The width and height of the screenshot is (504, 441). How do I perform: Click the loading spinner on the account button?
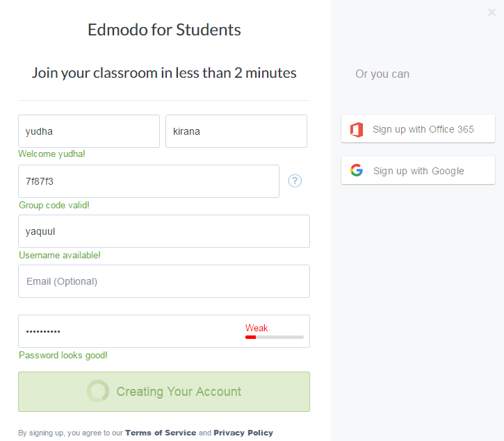(98, 392)
